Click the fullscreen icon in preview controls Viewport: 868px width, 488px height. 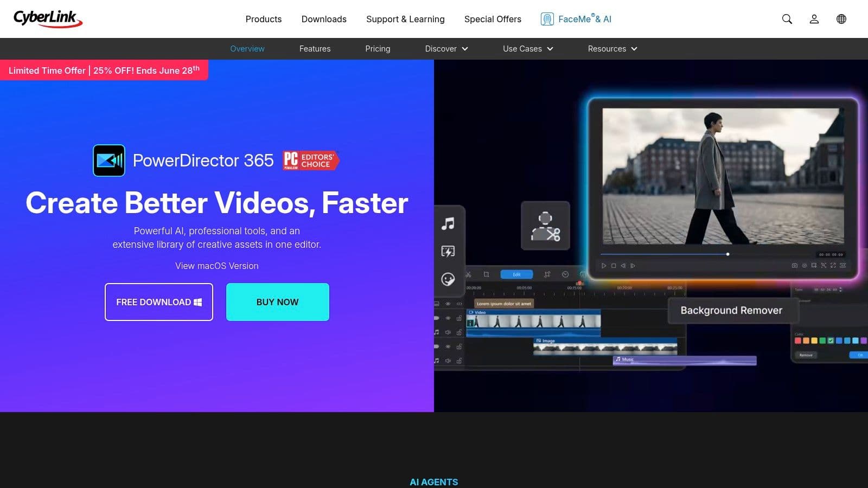pos(833,265)
